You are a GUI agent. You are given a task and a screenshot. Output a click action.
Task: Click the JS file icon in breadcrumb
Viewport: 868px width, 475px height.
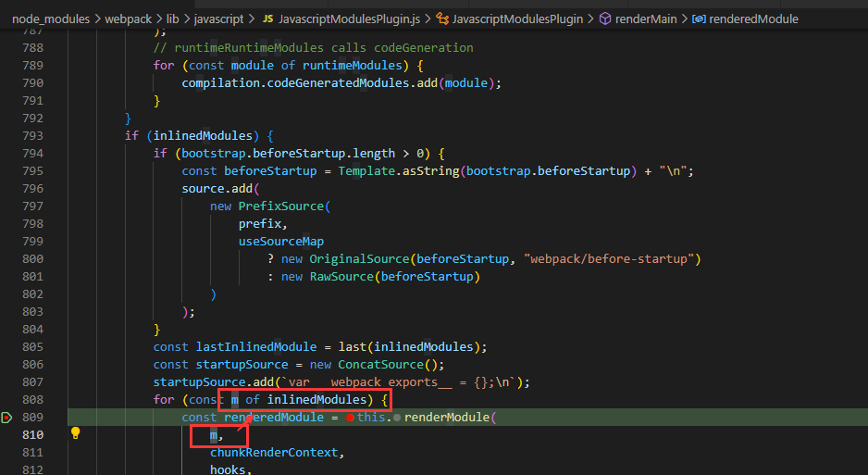tap(268, 19)
